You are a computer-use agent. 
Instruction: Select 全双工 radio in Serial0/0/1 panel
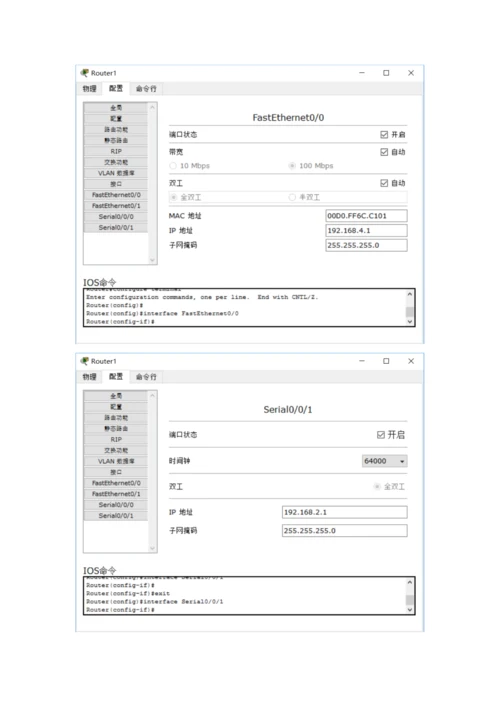tap(377, 487)
